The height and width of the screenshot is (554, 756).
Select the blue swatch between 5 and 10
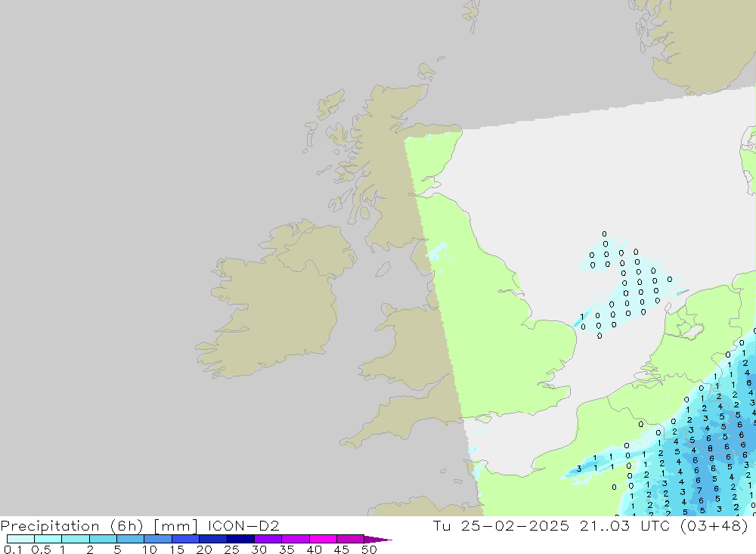131,539
